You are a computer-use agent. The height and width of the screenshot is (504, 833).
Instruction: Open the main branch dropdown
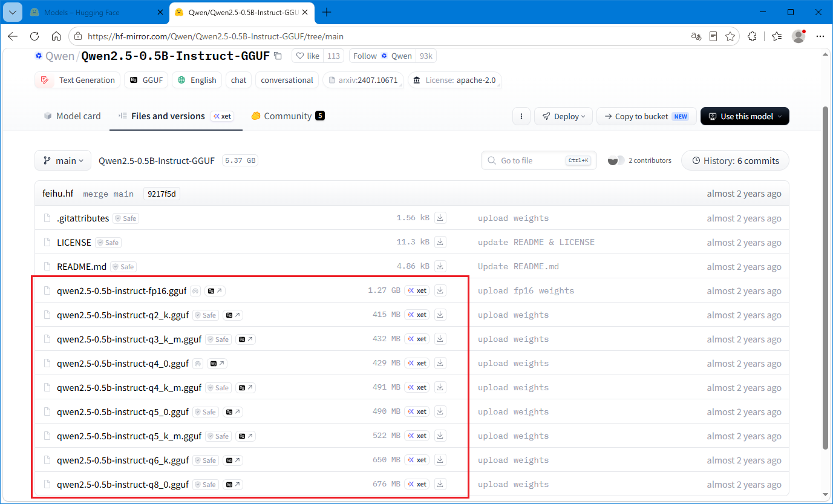(x=63, y=160)
